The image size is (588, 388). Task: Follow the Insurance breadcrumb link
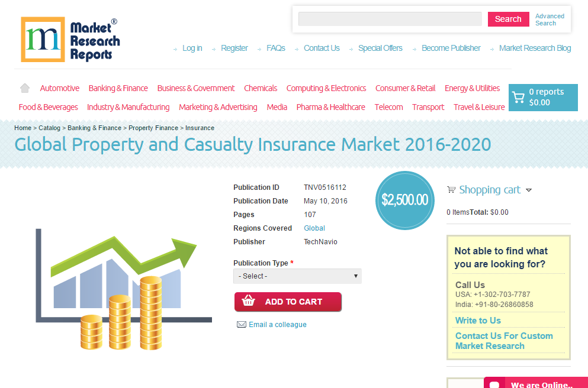(200, 128)
